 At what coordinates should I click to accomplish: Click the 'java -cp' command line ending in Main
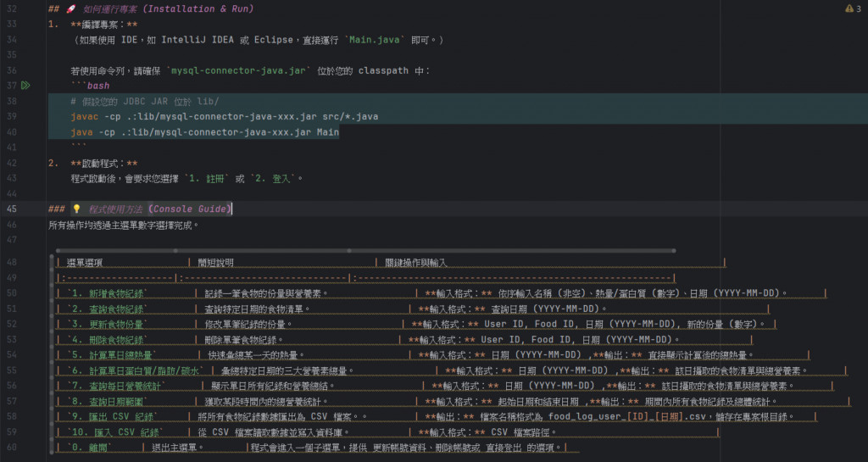point(205,132)
